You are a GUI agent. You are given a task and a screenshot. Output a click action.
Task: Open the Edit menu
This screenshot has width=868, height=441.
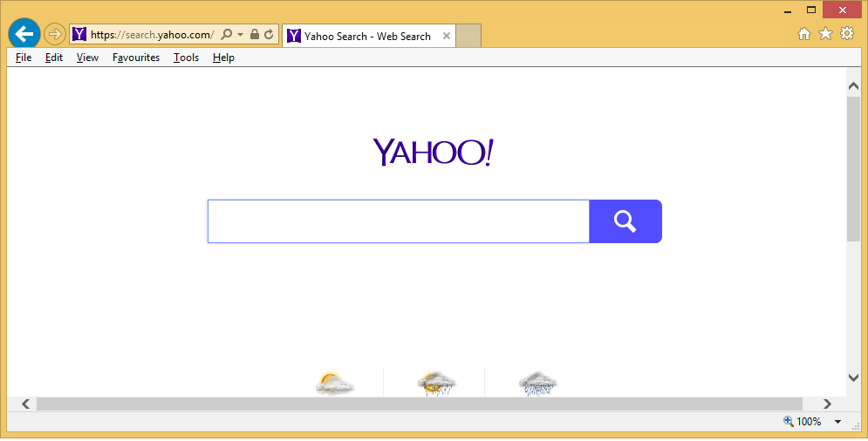pos(54,58)
